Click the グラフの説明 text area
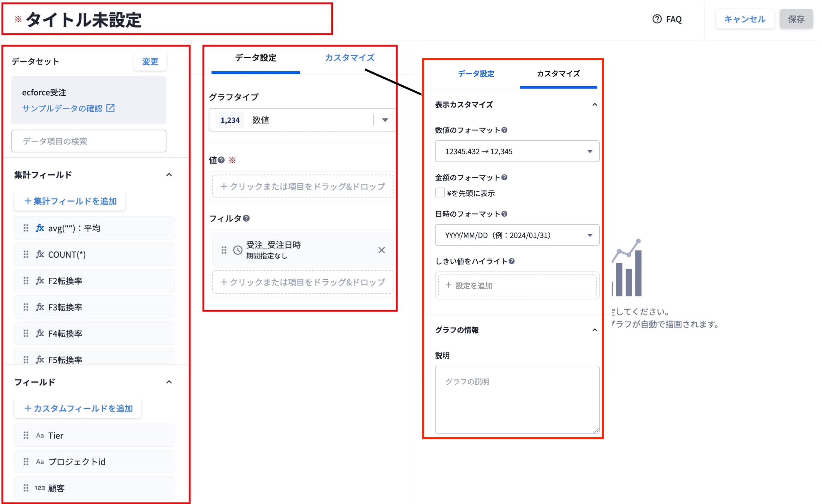The height and width of the screenshot is (504, 822). click(x=517, y=400)
